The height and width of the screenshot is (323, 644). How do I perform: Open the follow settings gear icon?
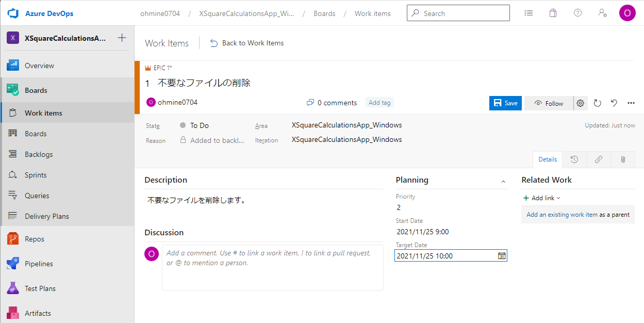point(581,103)
